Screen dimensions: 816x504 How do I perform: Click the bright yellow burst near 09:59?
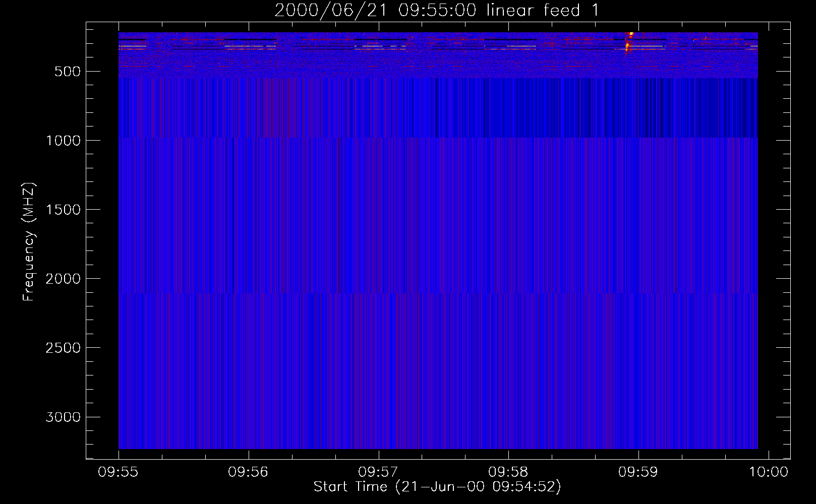click(x=628, y=42)
